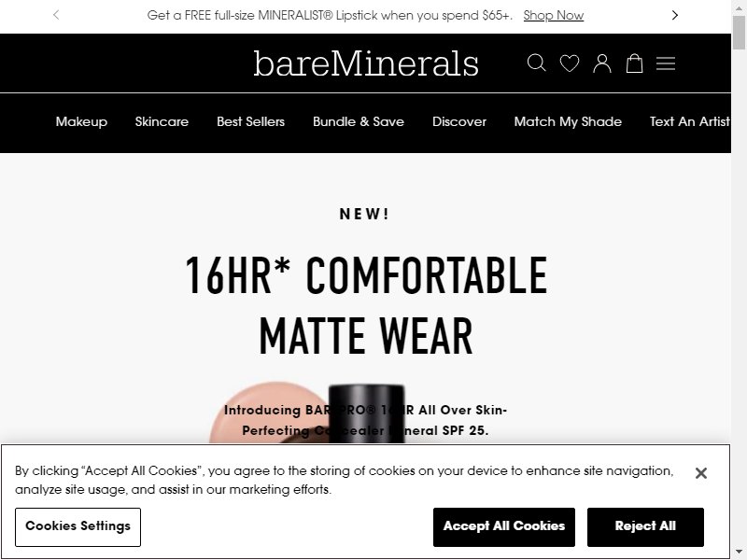This screenshot has width=747, height=560.
Task: Open the hamburger menu icon
Action: 666,63
